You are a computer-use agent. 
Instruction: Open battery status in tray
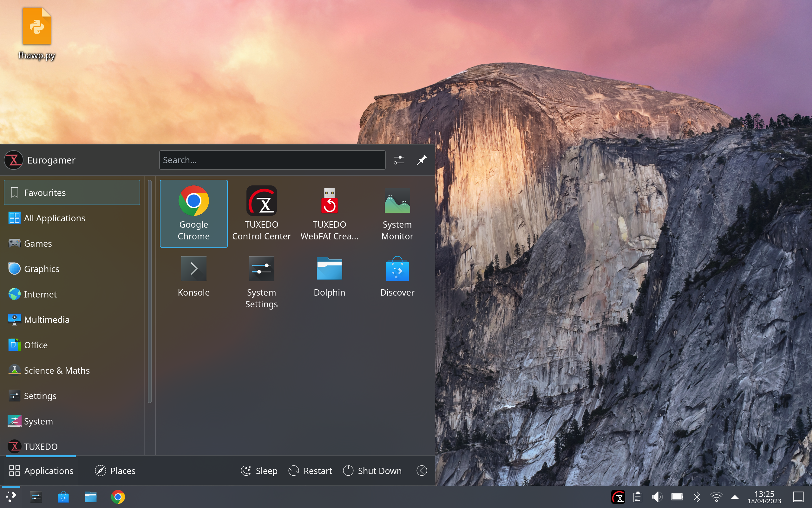point(677,497)
